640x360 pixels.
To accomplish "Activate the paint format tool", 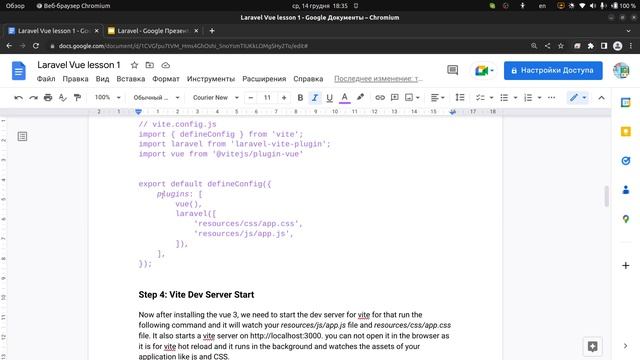I will pos(77,98).
